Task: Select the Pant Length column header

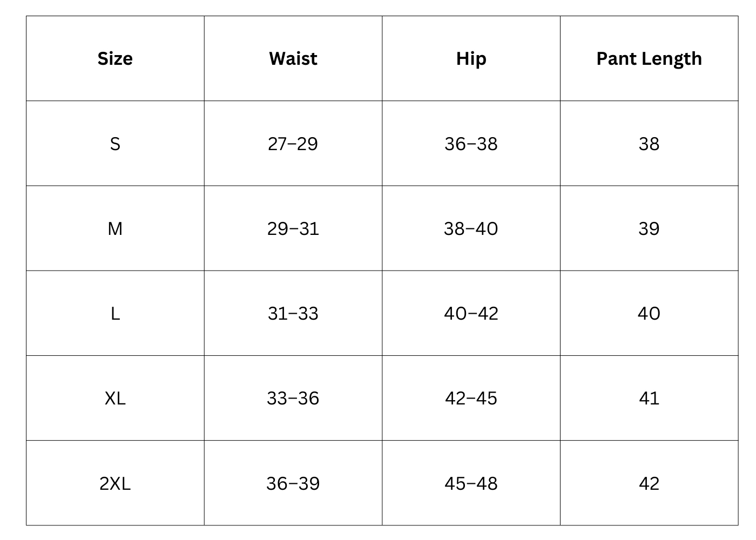Action: click(x=649, y=58)
